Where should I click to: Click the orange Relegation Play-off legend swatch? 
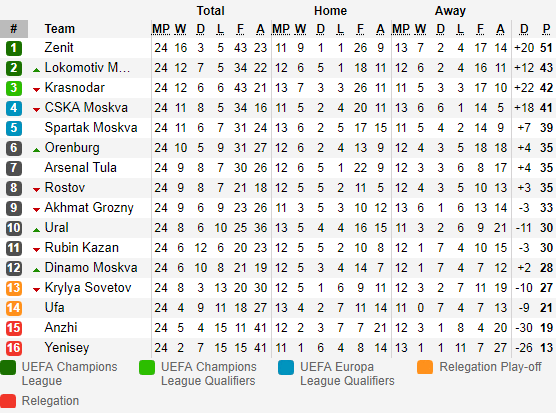pyautogui.click(x=425, y=367)
